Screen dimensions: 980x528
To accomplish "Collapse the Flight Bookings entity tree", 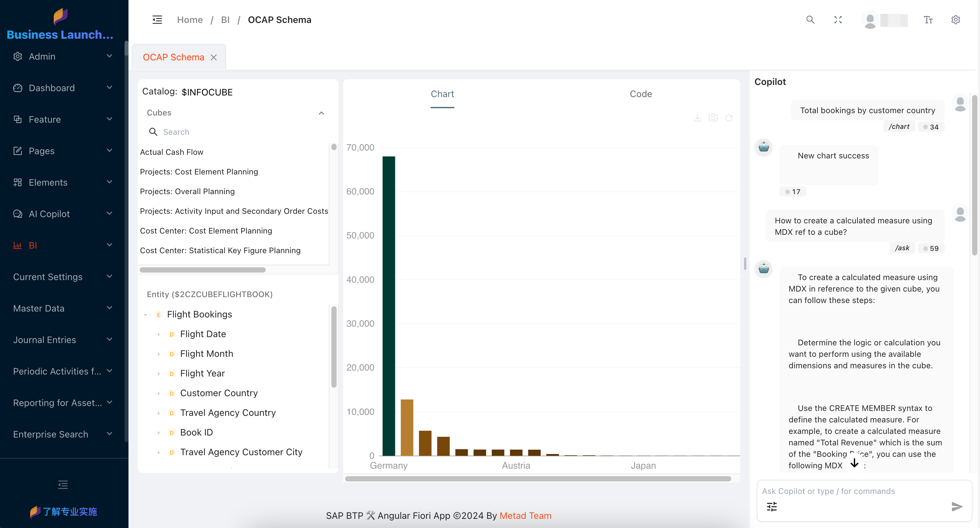I will [146, 315].
